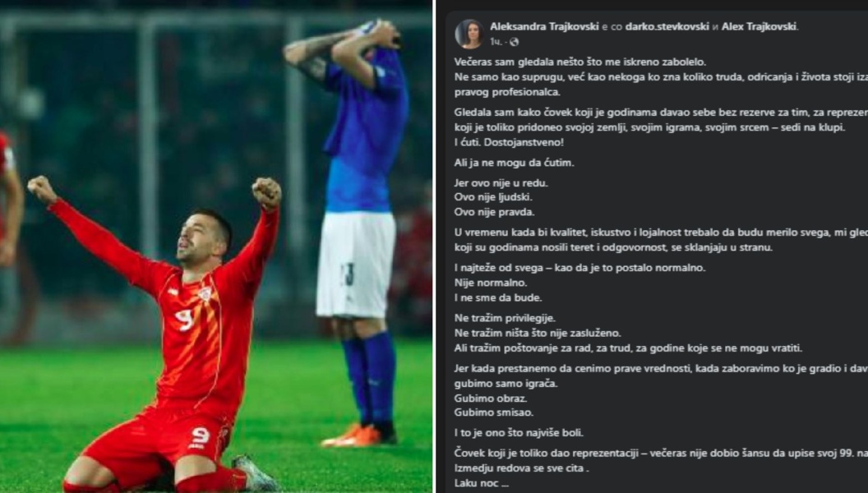Click the post timestamp '1ч.'

496,42
